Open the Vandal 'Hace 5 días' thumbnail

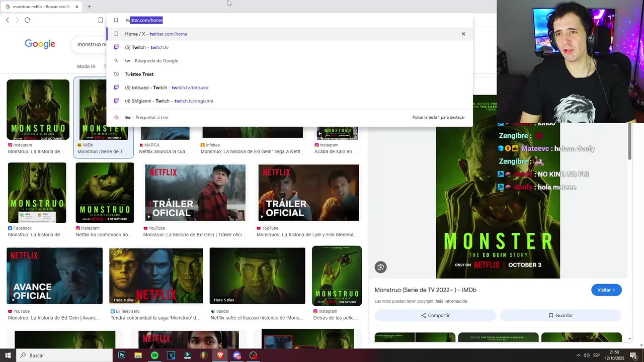click(257, 276)
